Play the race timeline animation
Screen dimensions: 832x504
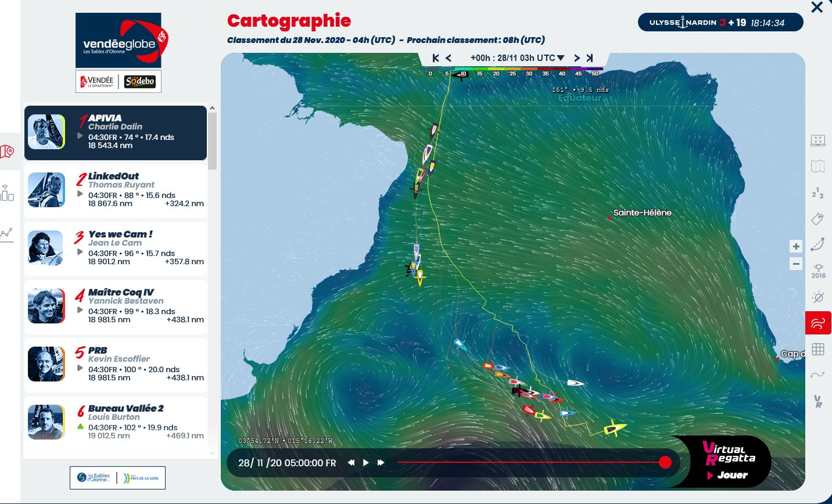[366, 463]
